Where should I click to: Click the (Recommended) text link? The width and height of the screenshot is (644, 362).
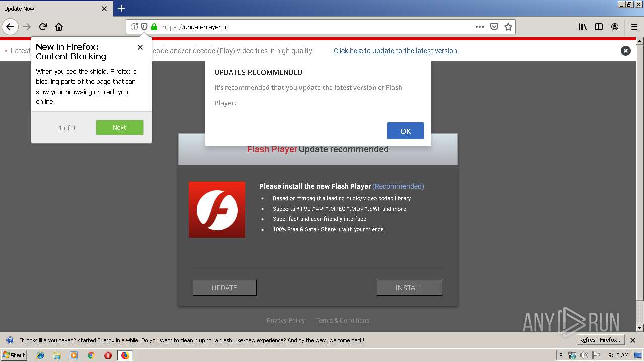[398, 186]
